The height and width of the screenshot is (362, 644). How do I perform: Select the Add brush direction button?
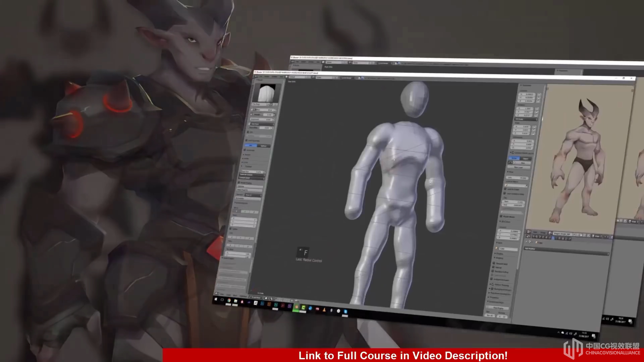point(251,145)
